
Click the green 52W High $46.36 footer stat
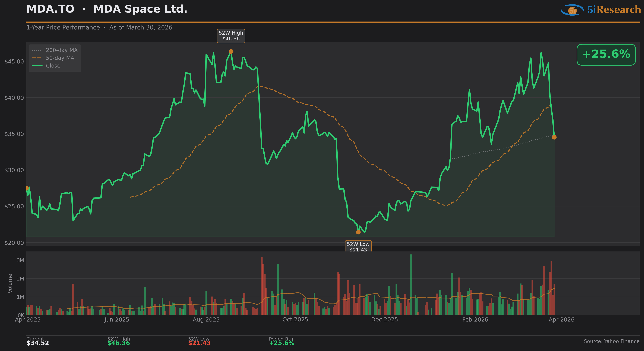tap(118, 343)
